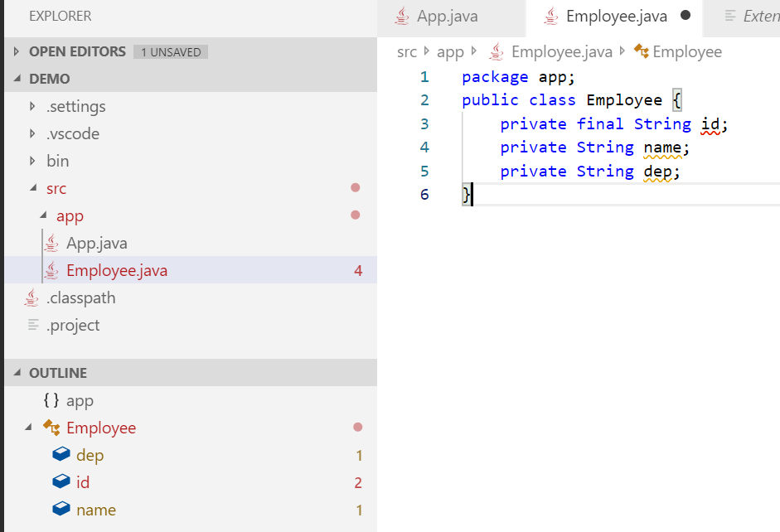This screenshot has width=780, height=532.
Task: Click the Java icon on the App.java tab
Action: [x=402, y=15]
